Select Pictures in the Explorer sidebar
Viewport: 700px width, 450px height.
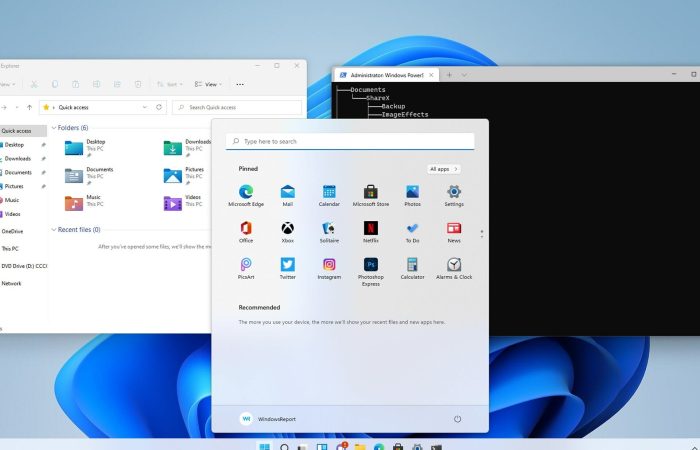point(22,186)
